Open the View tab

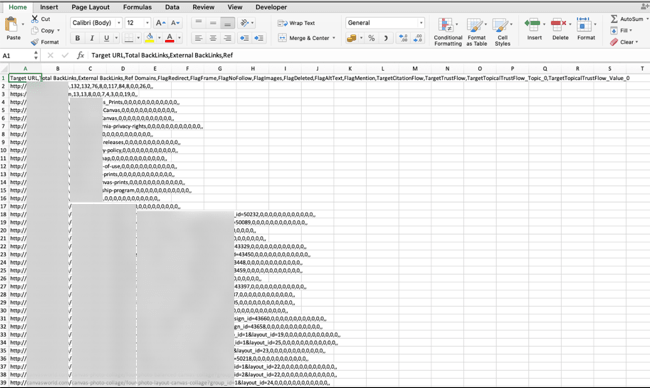tap(235, 7)
